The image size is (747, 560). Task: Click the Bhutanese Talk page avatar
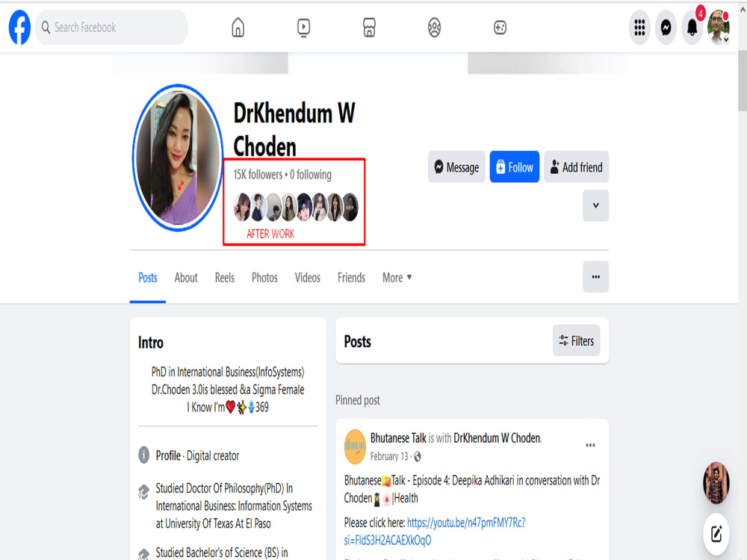[x=355, y=447]
